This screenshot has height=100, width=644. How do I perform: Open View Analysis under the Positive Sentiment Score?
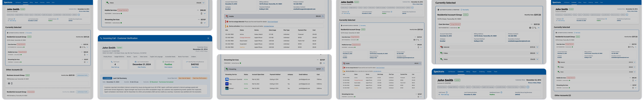coord(168,67)
